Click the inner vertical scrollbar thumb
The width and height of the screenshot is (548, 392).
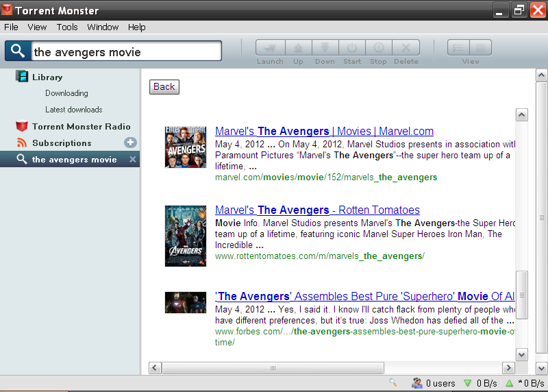(521, 295)
